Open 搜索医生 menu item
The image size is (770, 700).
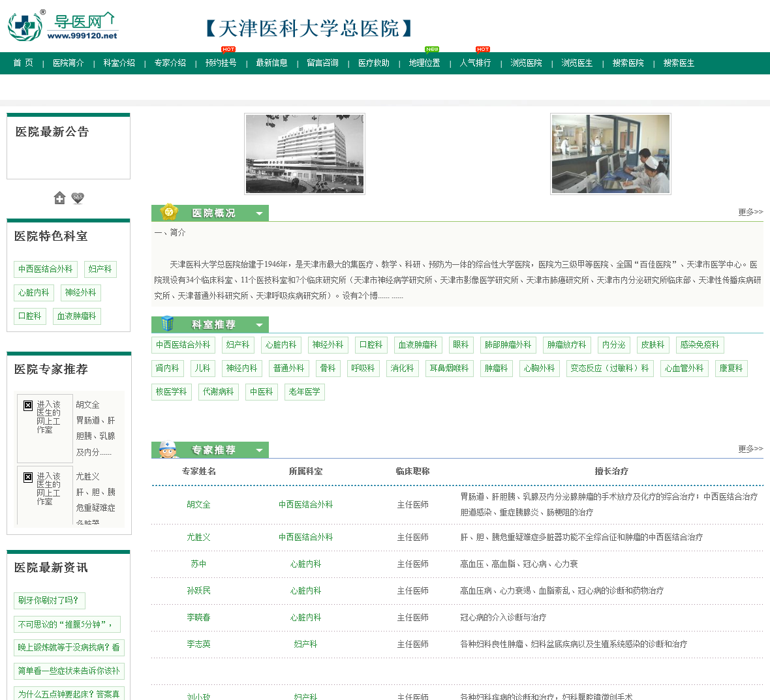(x=679, y=63)
